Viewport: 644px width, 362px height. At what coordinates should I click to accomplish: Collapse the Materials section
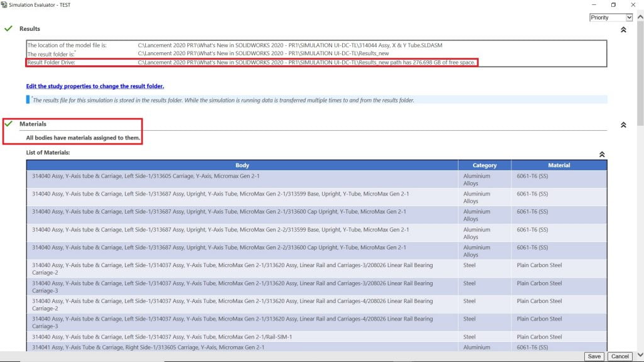coord(623,125)
